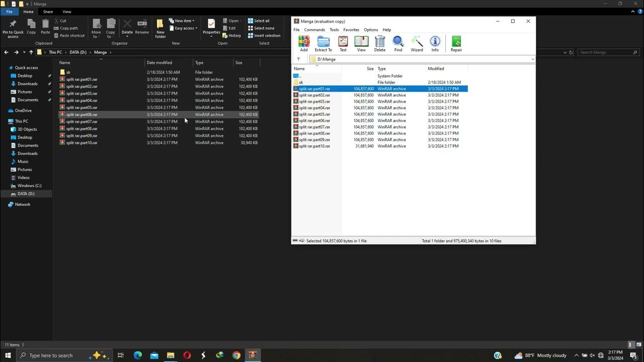Click the Add icon in WinRAR toolbar
The width and height of the screenshot is (644, 362).
click(x=303, y=44)
